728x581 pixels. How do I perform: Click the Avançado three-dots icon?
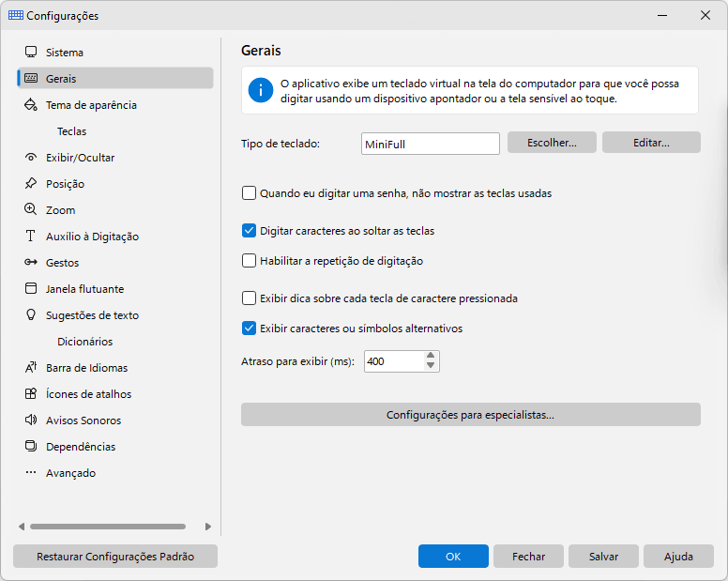[31, 472]
